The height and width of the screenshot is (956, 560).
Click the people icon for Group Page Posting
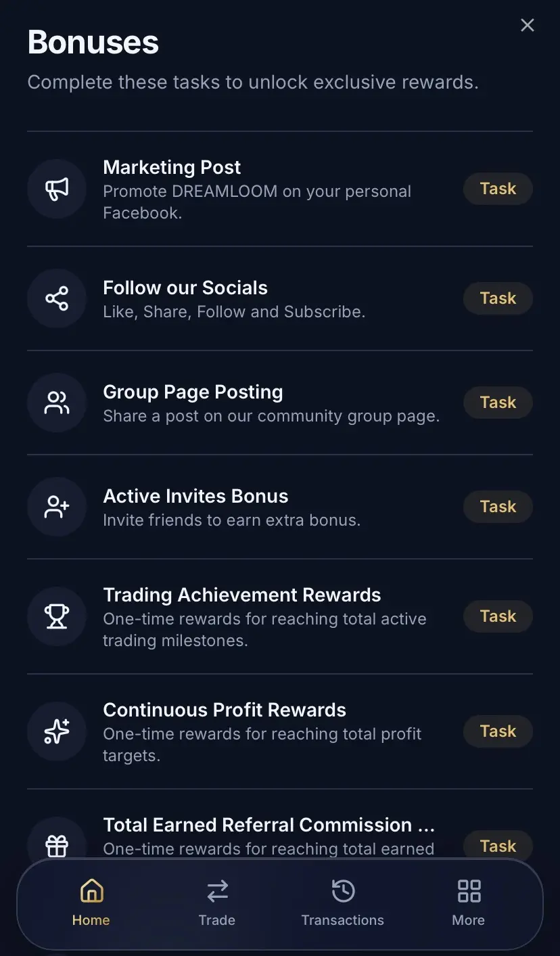point(57,403)
